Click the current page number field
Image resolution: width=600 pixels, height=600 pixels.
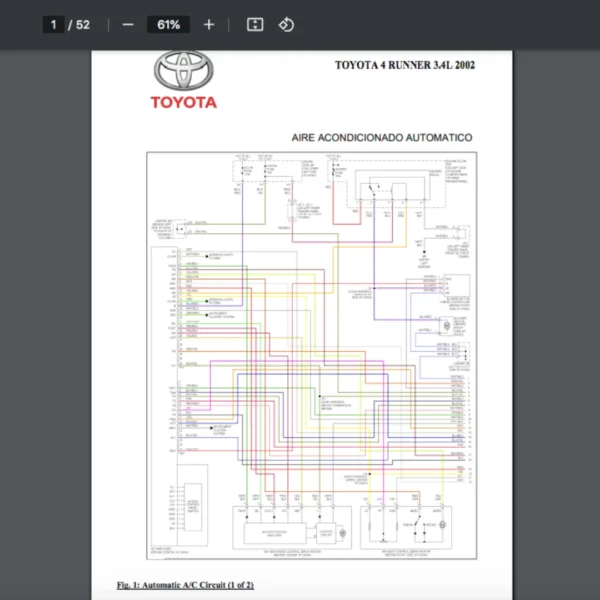point(55,24)
